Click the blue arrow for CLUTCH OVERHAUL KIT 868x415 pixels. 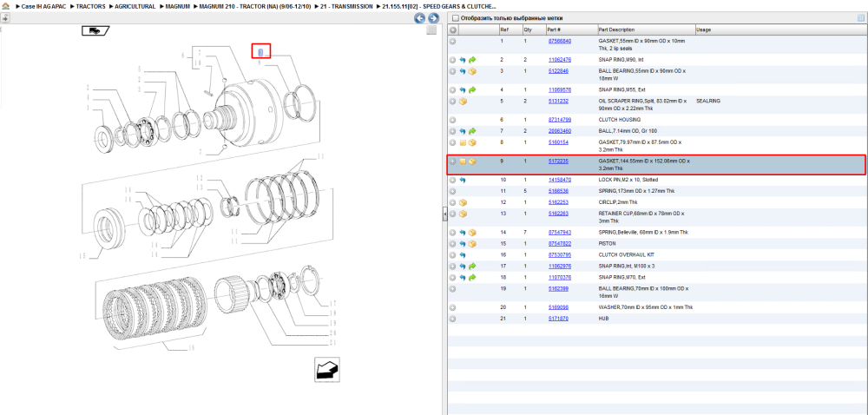point(463,255)
